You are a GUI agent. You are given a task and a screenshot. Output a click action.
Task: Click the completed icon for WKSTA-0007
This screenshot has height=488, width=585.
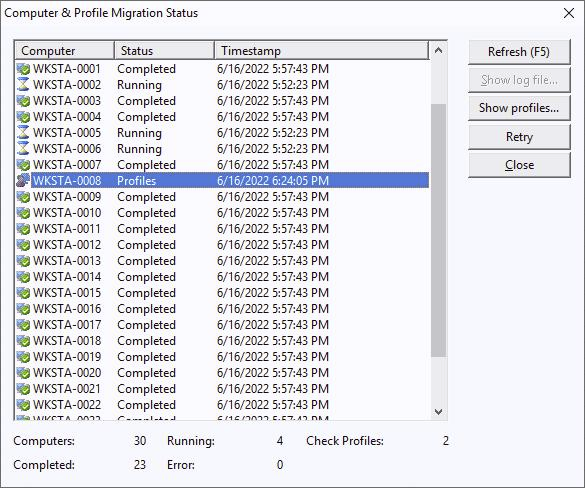tap(23, 165)
